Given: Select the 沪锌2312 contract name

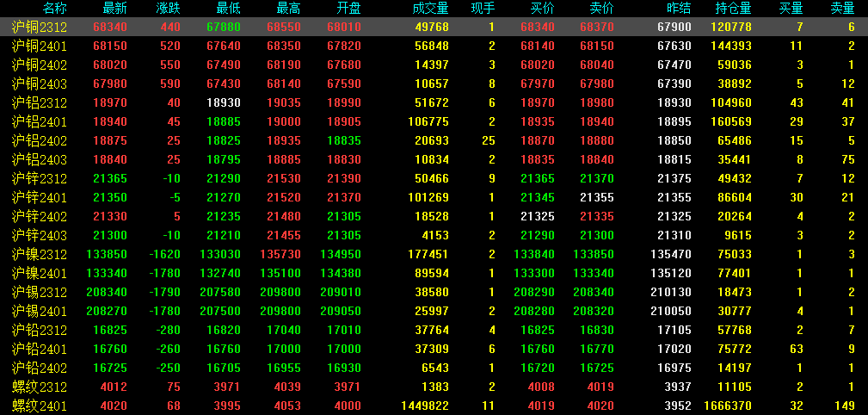Looking at the screenshot, I should click(x=40, y=178).
